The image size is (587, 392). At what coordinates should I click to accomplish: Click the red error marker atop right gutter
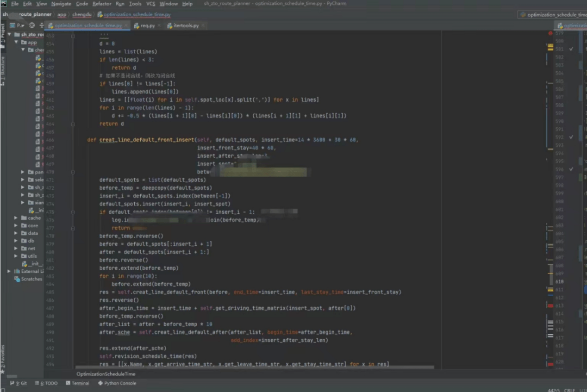point(550,33)
